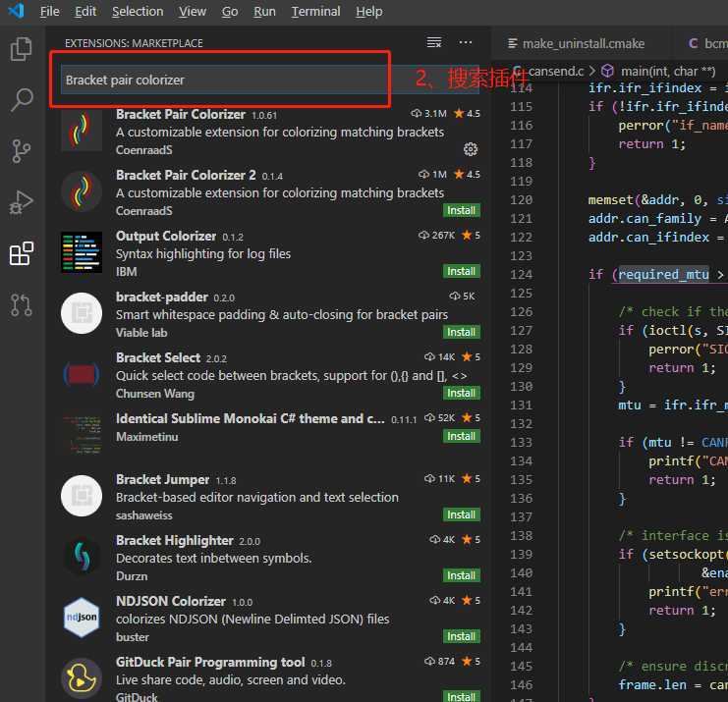The image size is (728, 702).
Task: Open the View menu
Action: (x=193, y=11)
